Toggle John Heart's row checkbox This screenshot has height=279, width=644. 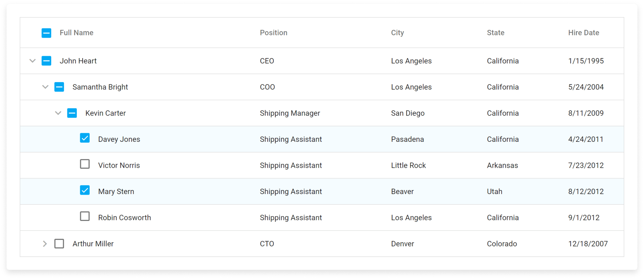[x=46, y=61]
